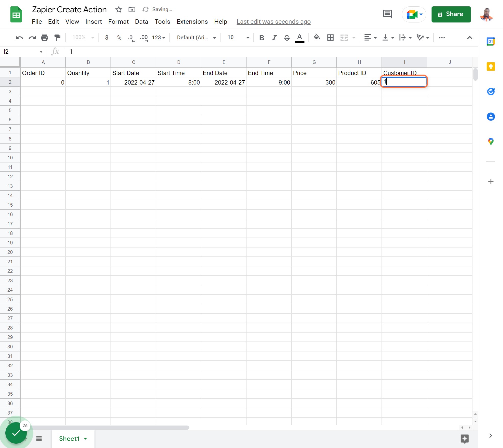Open more number formats 123 dropdown
503x448 pixels.
pos(159,38)
